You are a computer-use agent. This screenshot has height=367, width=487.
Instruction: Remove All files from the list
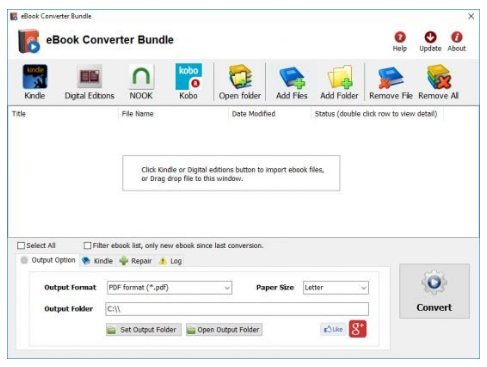(438, 82)
